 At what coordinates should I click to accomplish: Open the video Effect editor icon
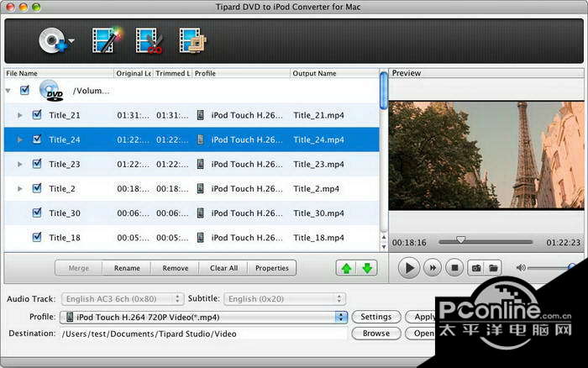[x=107, y=39]
